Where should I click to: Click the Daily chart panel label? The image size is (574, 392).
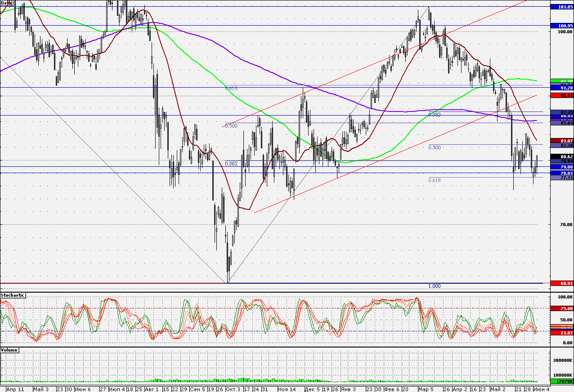tap(6, 3)
